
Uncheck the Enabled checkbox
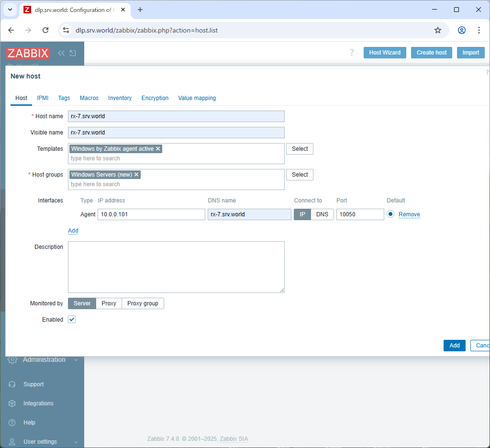tap(71, 319)
